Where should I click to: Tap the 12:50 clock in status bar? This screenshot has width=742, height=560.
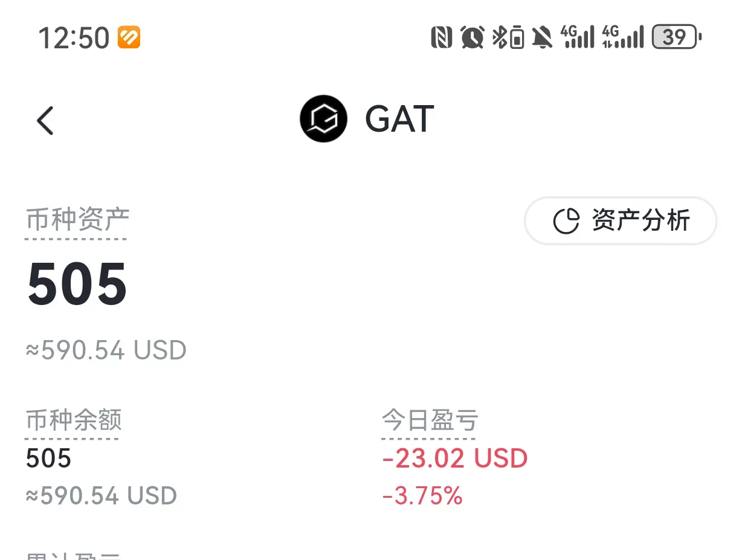point(74,38)
